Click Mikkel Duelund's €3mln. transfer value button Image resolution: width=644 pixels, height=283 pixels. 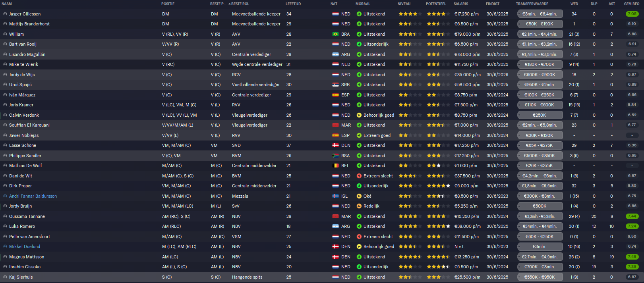tap(540, 246)
